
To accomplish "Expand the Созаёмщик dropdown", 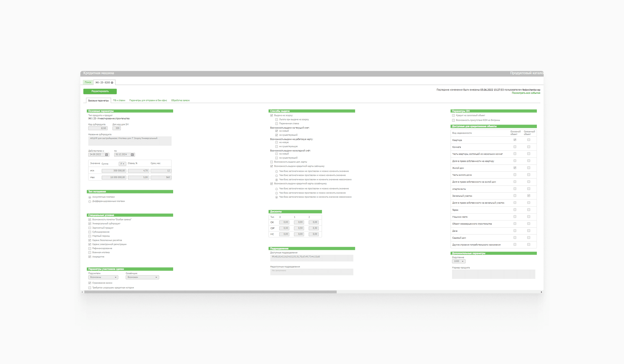I will click(x=142, y=277).
